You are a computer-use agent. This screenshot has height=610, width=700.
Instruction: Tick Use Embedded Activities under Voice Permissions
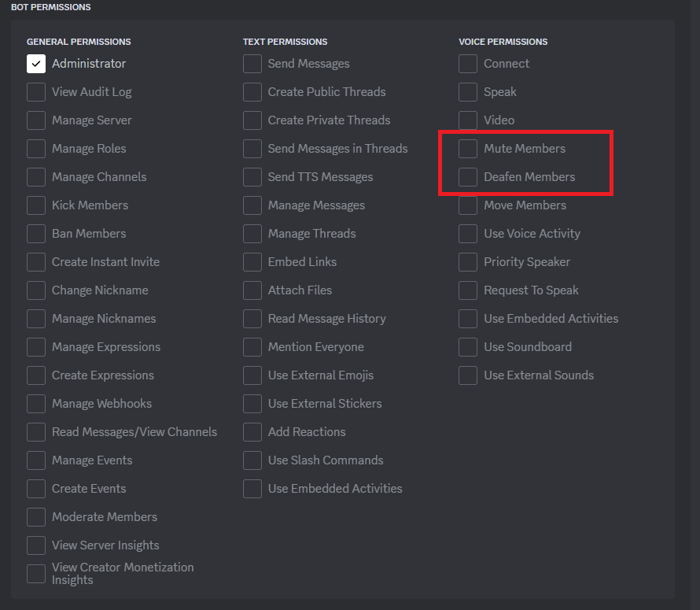468,319
